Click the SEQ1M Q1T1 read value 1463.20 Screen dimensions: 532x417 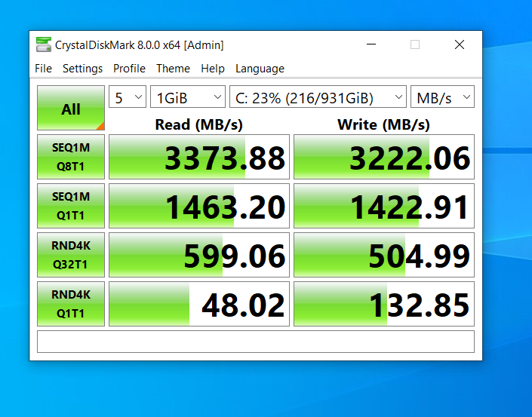199,206
